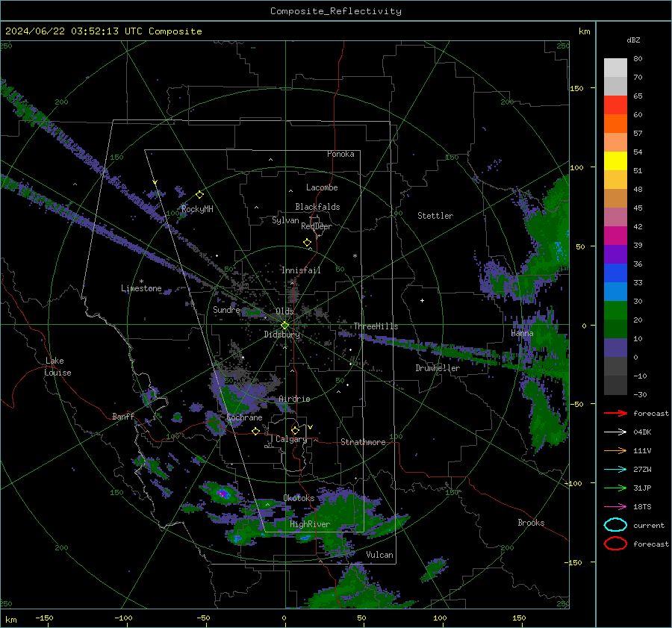Click the green 30 dBZ color swatch
Viewport: 672px width, 628px height.
pos(615,311)
